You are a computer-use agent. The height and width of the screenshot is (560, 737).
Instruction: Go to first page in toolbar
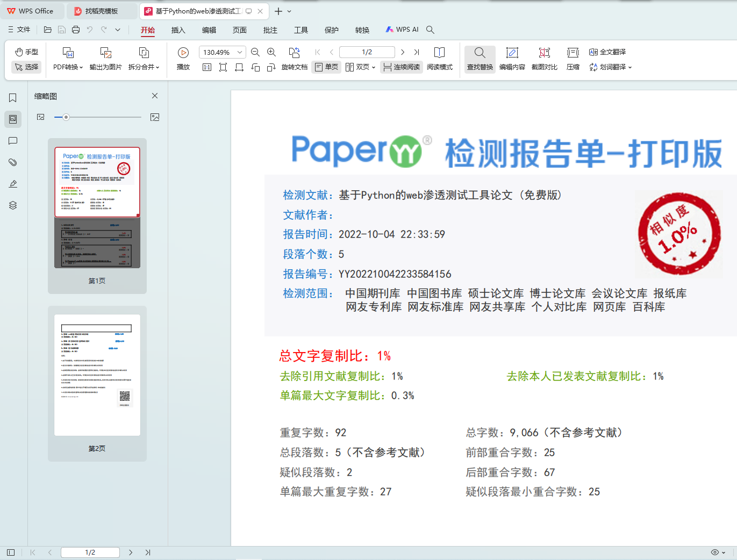coord(318,52)
